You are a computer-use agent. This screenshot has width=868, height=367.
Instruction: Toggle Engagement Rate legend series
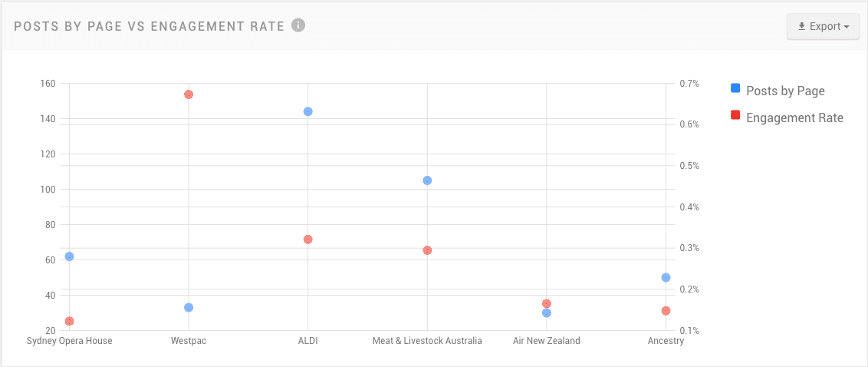click(794, 117)
